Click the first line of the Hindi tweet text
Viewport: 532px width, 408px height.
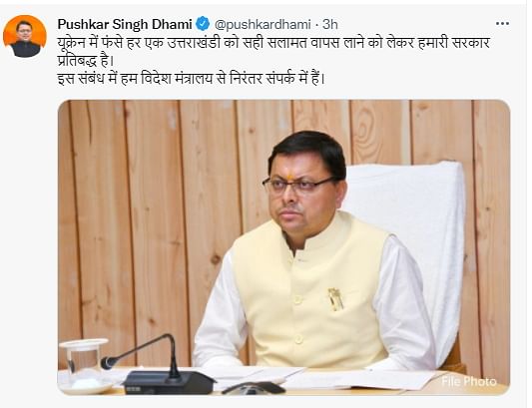click(273, 43)
